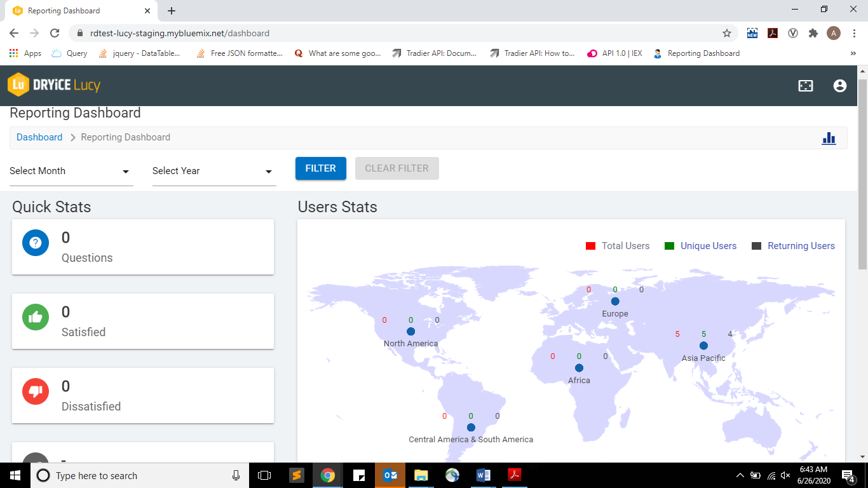Show more bookmarks via overflow chevron
Screen dimensions: 868x488
[853, 53]
